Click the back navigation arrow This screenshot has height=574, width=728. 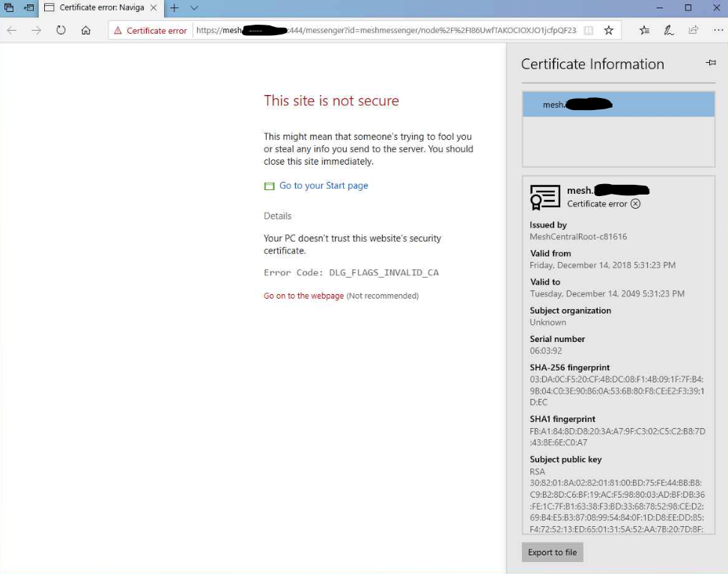(x=13, y=30)
